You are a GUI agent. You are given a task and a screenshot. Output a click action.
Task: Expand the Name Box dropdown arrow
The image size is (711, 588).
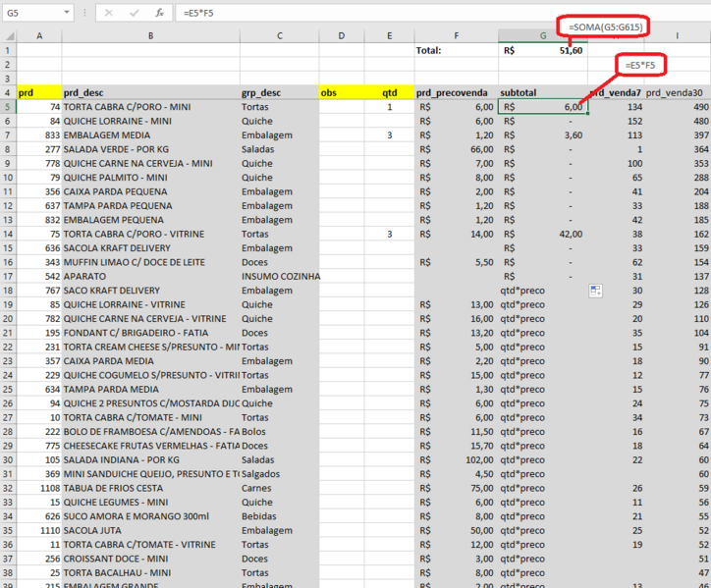point(67,12)
